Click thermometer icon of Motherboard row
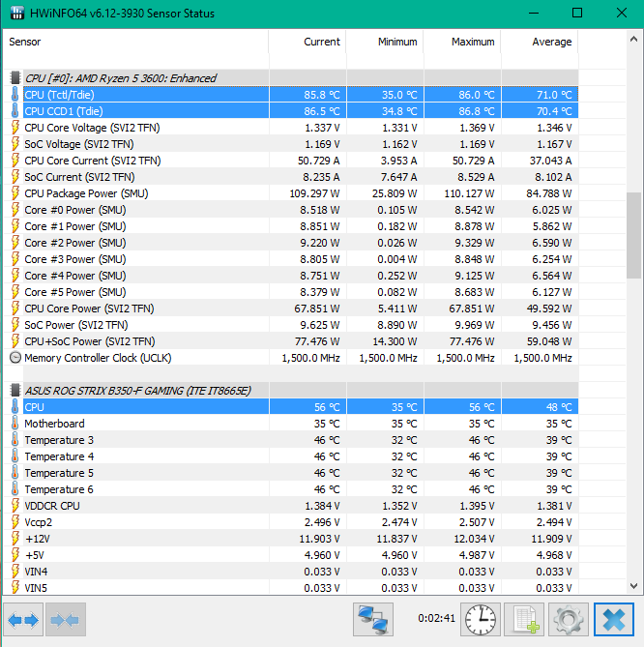644x647 pixels. (x=15, y=424)
